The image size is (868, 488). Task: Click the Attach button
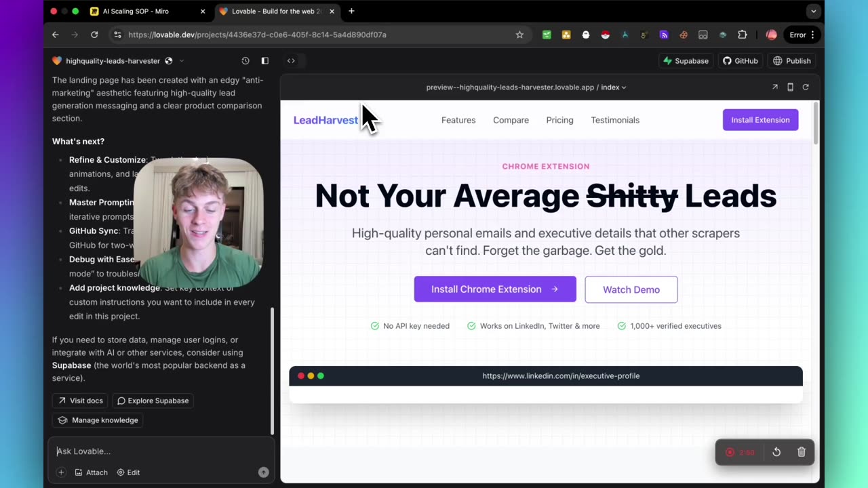(91, 472)
